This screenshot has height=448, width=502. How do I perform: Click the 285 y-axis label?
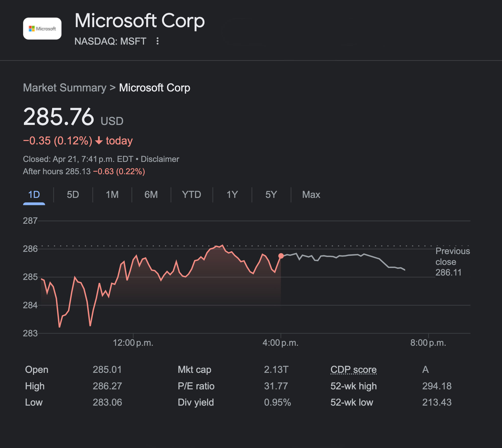[x=30, y=277]
